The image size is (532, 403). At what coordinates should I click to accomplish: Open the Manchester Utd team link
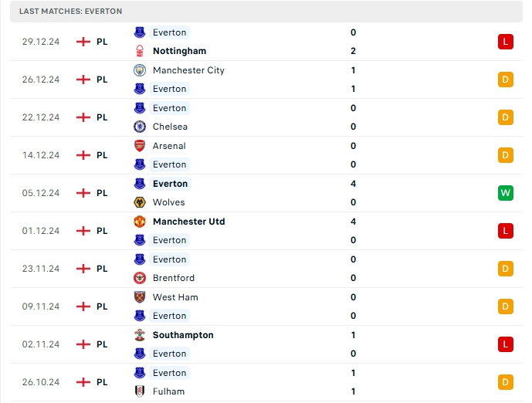[x=188, y=222]
